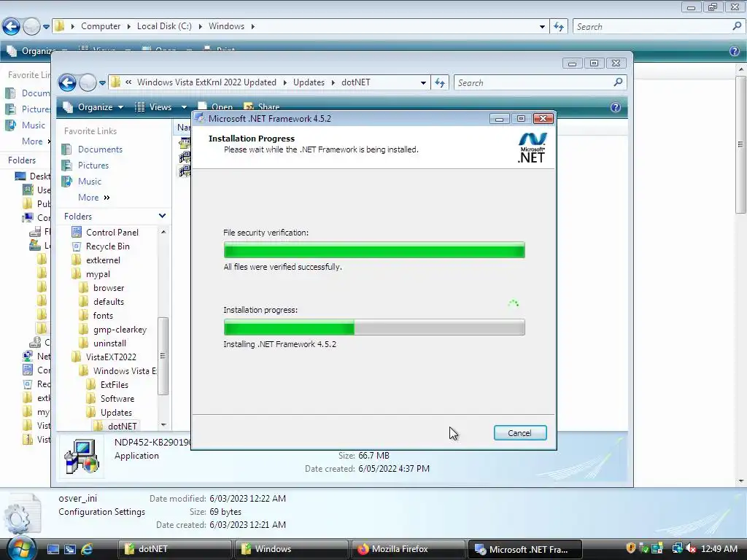Cancel the .NET Framework 4.5.2 installation

519,433
